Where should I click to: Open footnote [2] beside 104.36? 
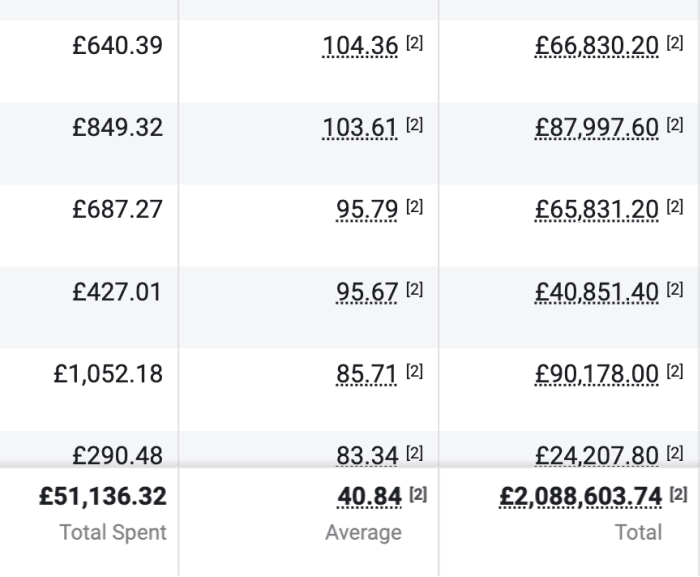(414, 43)
